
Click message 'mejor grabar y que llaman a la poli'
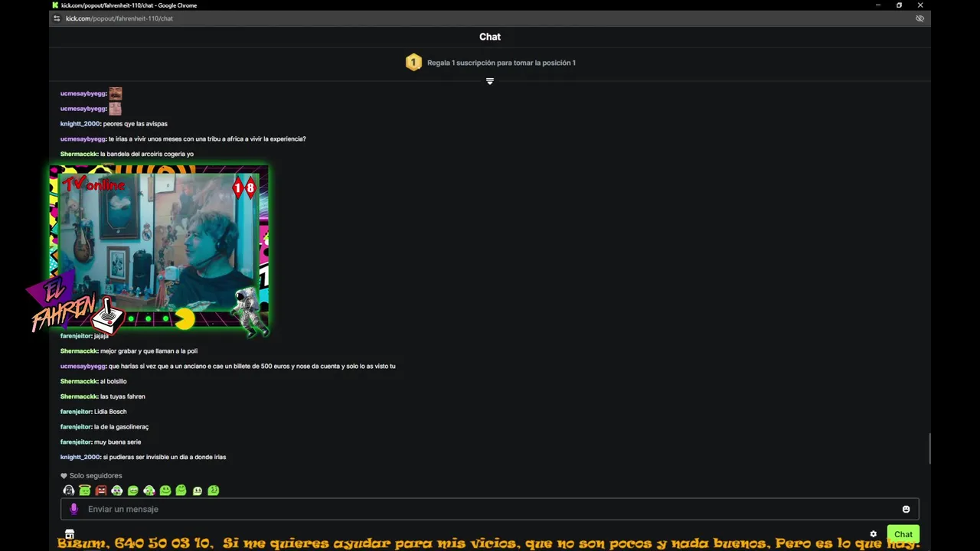click(x=149, y=351)
